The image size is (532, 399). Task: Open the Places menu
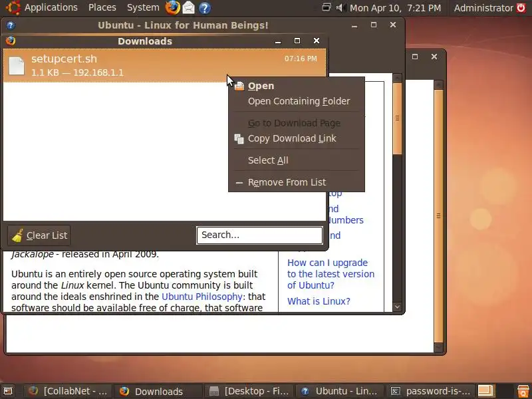tap(102, 7)
